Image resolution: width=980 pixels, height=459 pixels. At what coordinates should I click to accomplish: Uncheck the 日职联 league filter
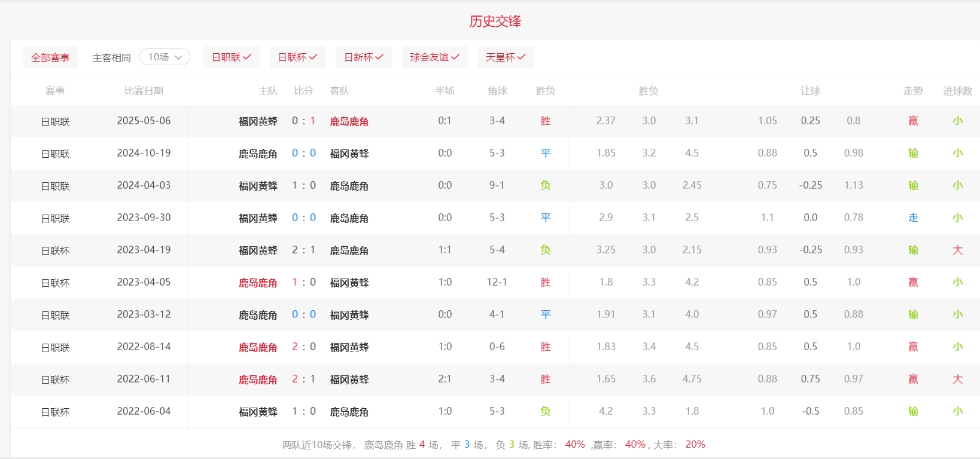[x=231, y=57]
